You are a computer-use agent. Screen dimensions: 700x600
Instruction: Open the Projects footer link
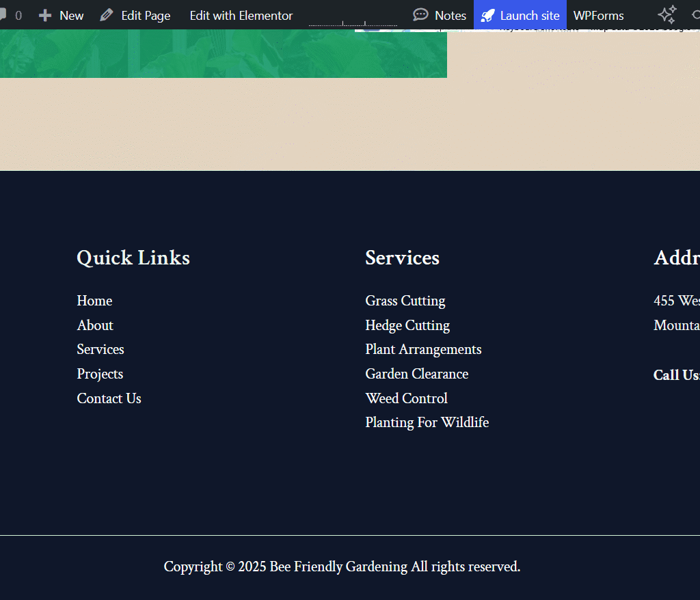(100, 374)
